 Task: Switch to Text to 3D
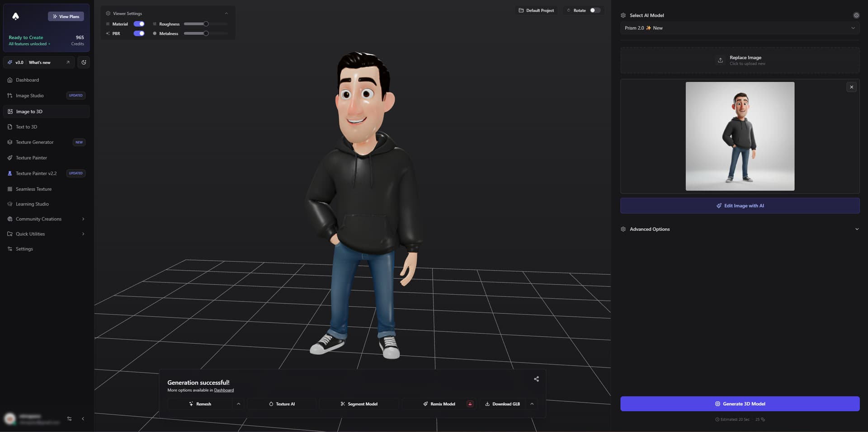point(26,127)
